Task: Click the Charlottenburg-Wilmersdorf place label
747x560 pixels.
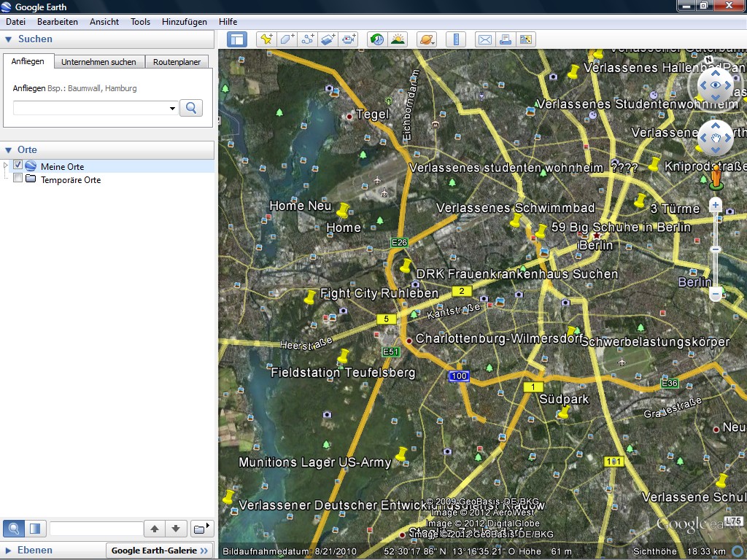Action: click(499, 338)
